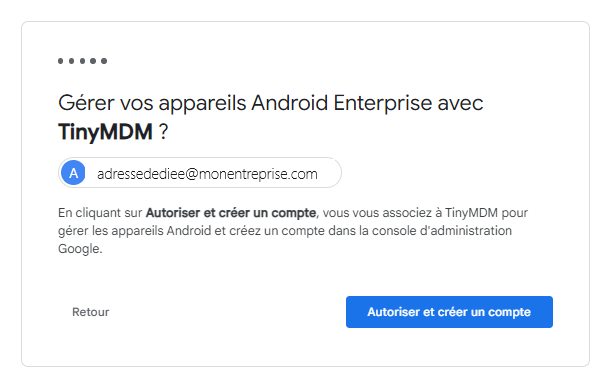Click the blue 'A' account avatar
The width and height of the screenshot is (605, 383).
pos(73,173)
